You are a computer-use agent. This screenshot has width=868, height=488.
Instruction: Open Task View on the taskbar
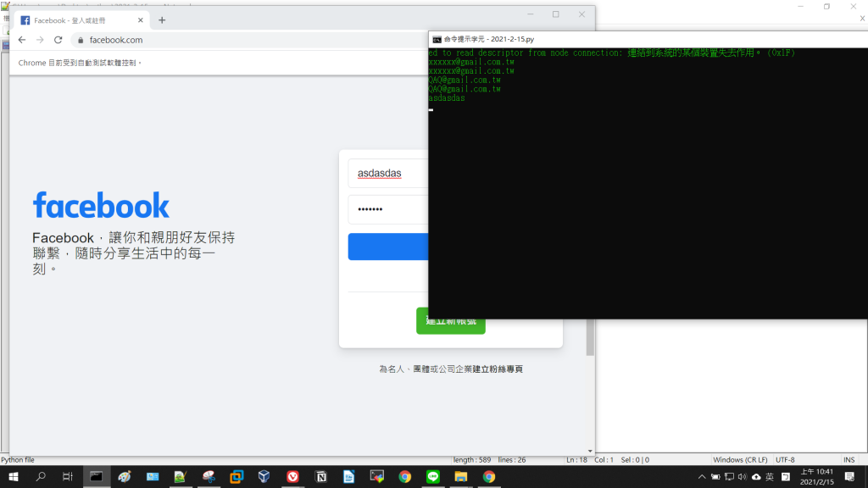pyautogui.click(x=68, y=476)
